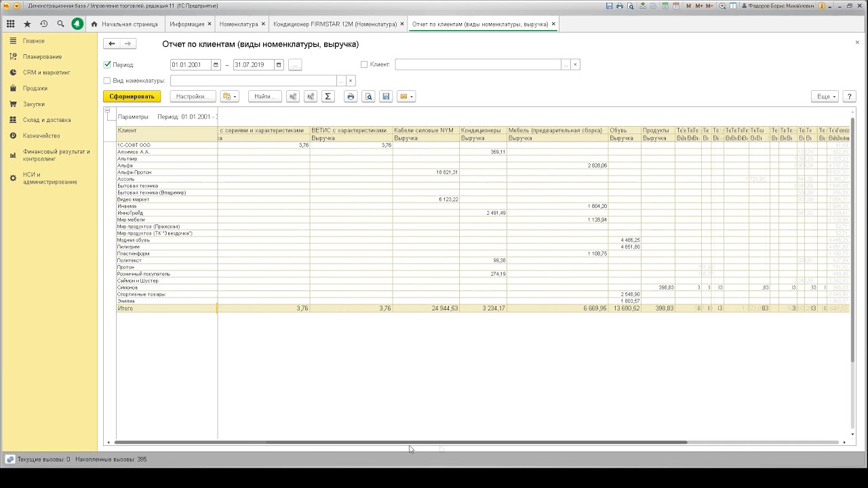Open the application main menu yellow dropdown
Screen dimensions: 868x488
coord(17,5)
